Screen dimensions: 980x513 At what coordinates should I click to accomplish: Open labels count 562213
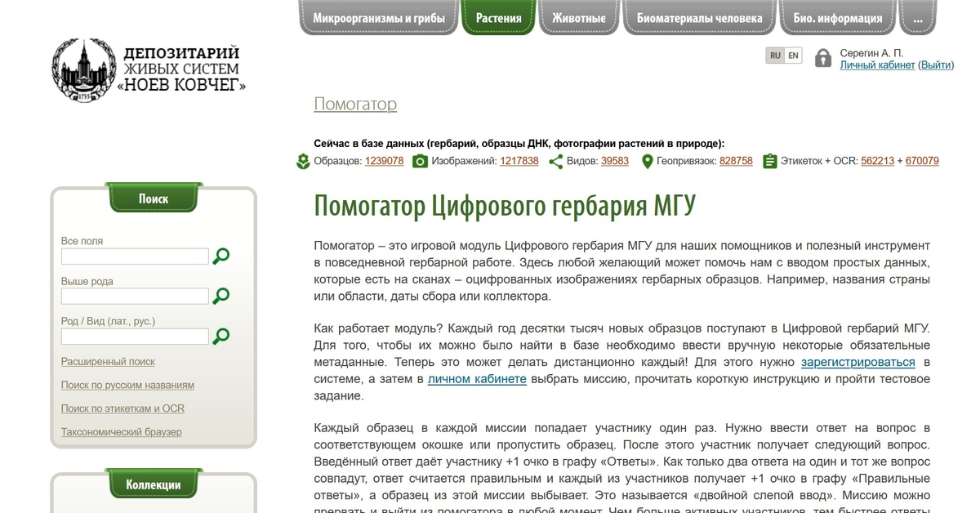[x=877, y=161]
